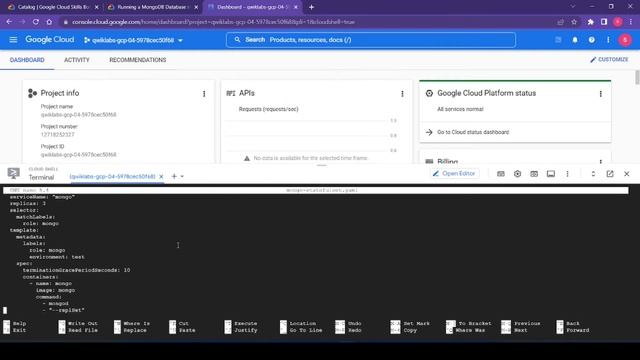Click the browser address bar URL

point(213,22)
